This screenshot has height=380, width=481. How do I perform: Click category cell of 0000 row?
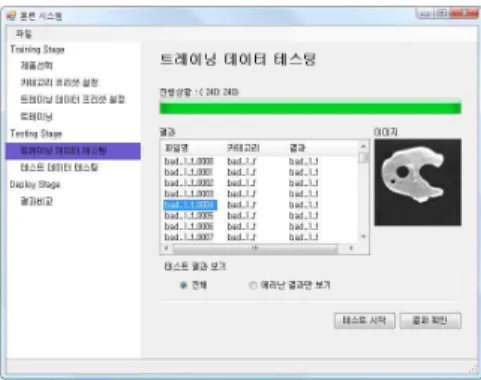tap(242, 161)
